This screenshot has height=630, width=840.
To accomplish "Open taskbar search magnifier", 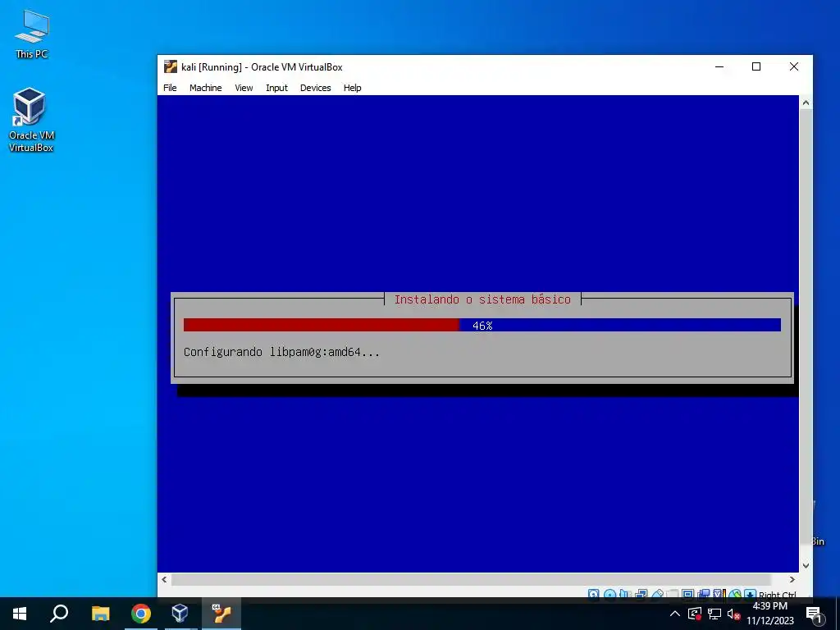I will [59, 614].
